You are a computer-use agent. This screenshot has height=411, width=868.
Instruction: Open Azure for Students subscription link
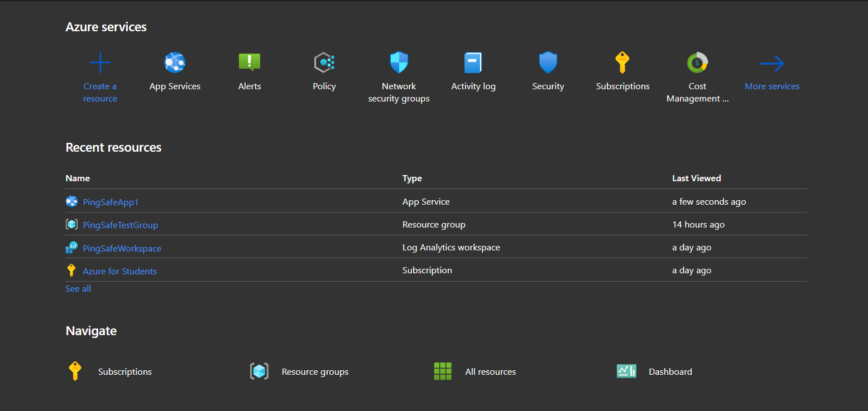(x=119, y=271)
